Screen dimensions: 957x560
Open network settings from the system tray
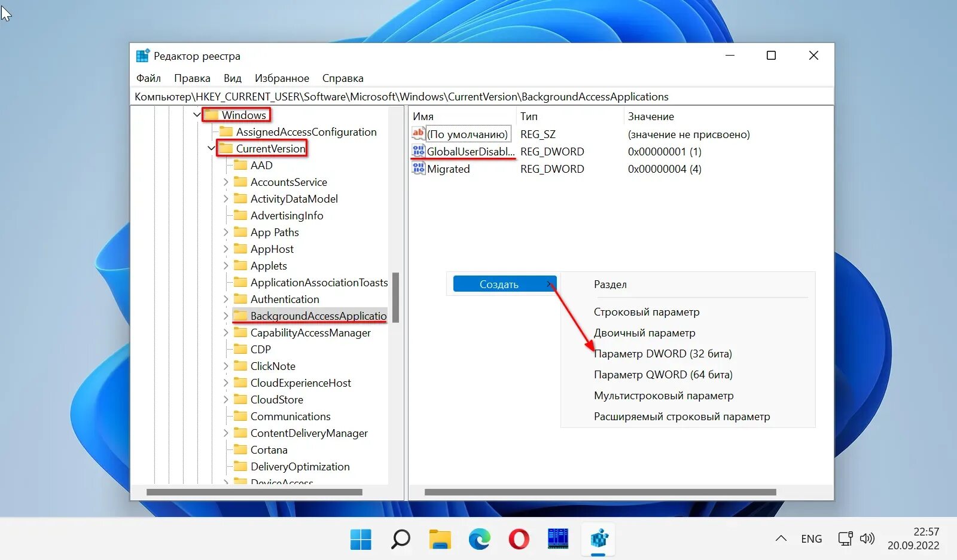845,538
